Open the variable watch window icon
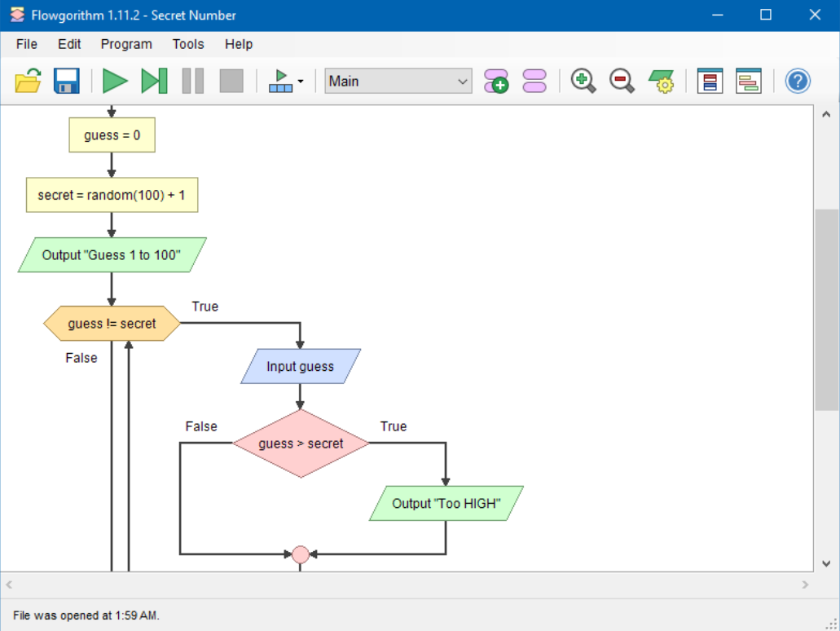The width and height of the screenshot is (840, 631). click(710, 81)
